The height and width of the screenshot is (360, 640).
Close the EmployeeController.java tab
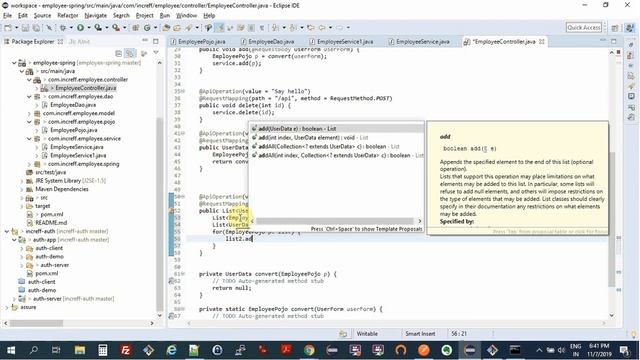542,42
